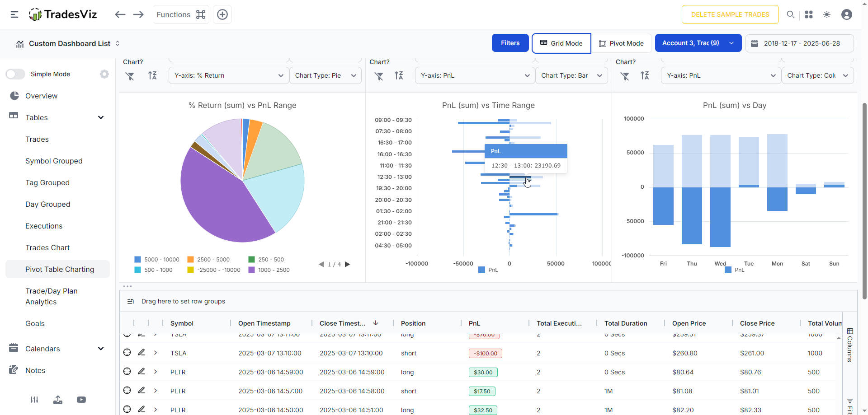Click the add plus circle icon
The height and width of the screenshot is (415, 868).
222,14
